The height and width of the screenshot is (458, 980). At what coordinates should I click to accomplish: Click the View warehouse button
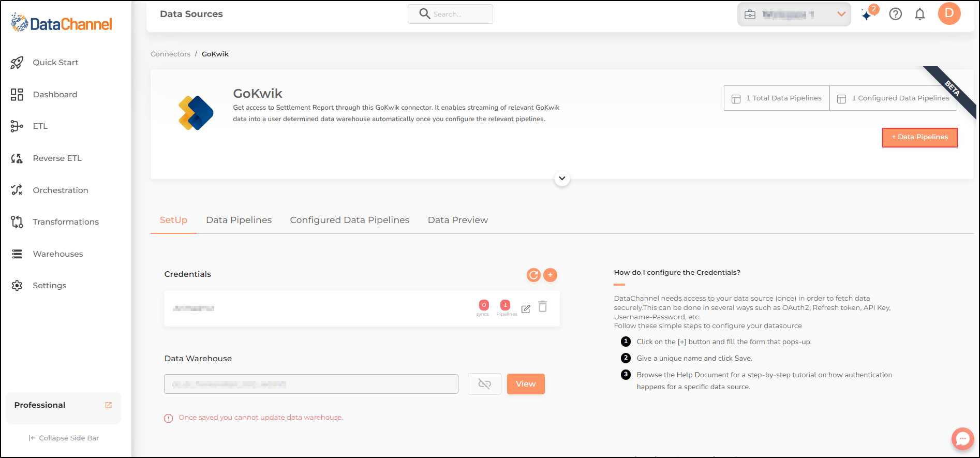526,384
